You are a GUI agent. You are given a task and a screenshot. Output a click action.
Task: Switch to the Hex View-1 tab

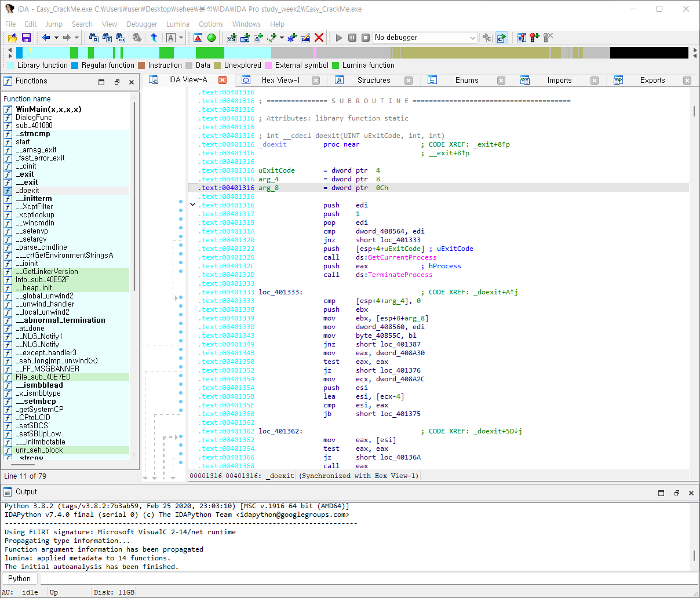tap(280, 81)
